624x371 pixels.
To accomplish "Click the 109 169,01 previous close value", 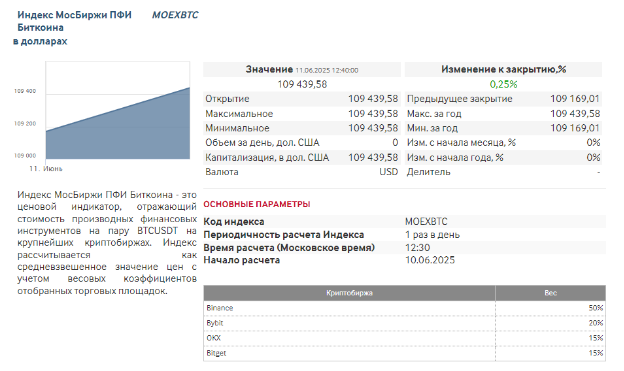I will (575, 99).
